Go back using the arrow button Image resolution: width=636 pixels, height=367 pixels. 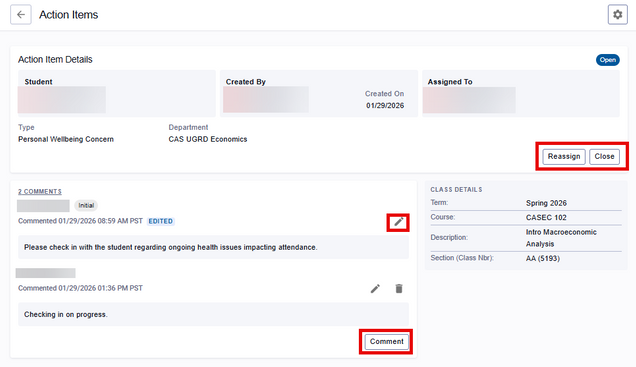tap(21, 15)
